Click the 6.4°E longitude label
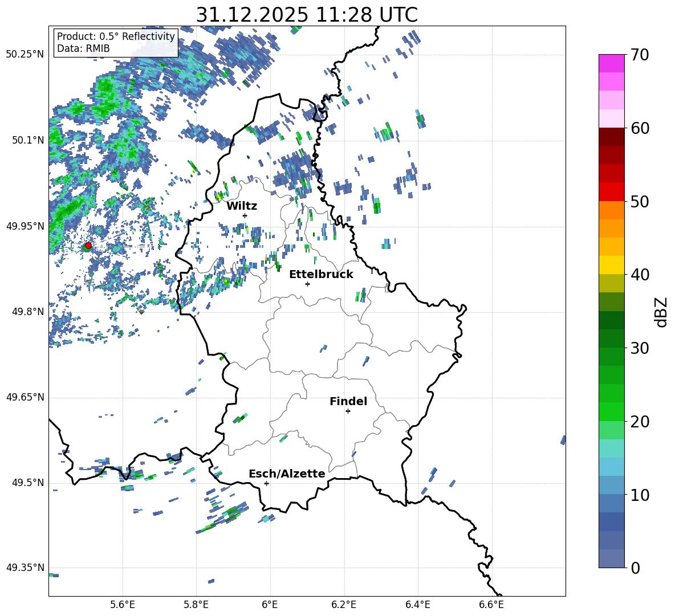 417,605
